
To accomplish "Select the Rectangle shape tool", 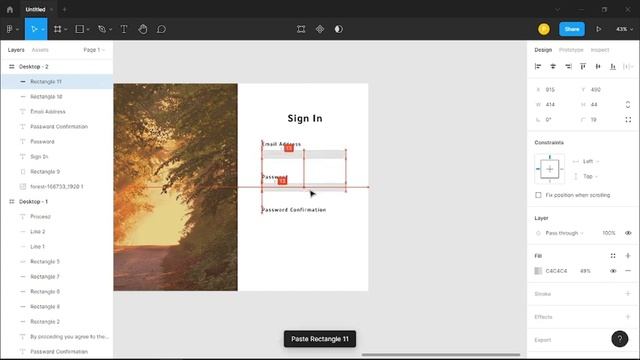I will pyautogui.click(x=80, y=29).
